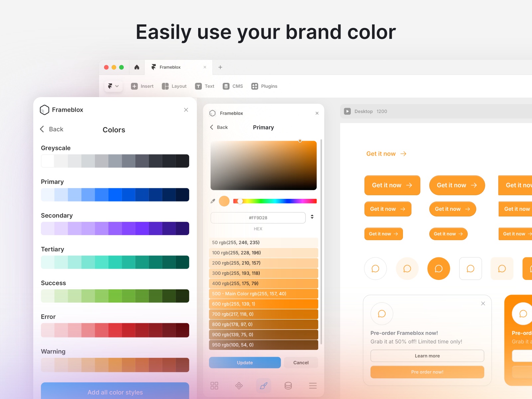Open the grid layout icon in the bottom toolbar
The width and height of the screenshot is (532, 399).
(214, 386)
